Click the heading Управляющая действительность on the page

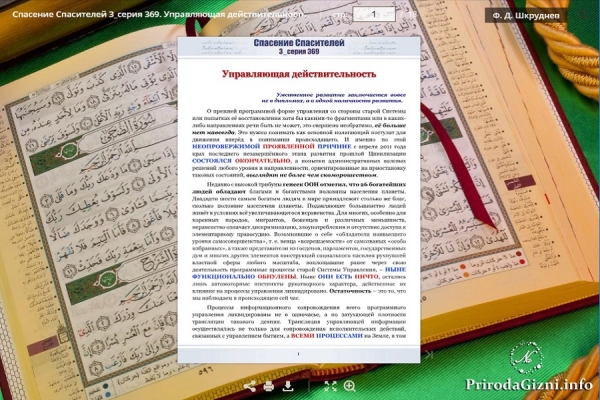[x=299, y=74]
